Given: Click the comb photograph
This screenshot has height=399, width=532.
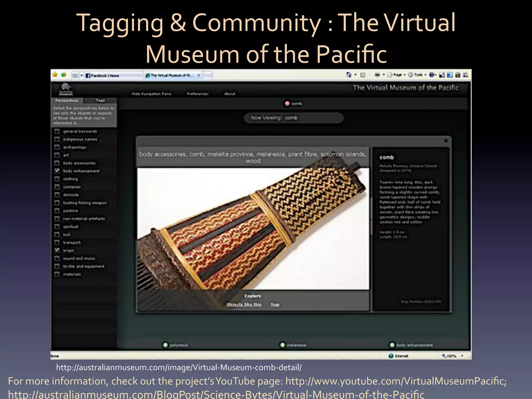Looking at the screenshot, I should point(253,229).
